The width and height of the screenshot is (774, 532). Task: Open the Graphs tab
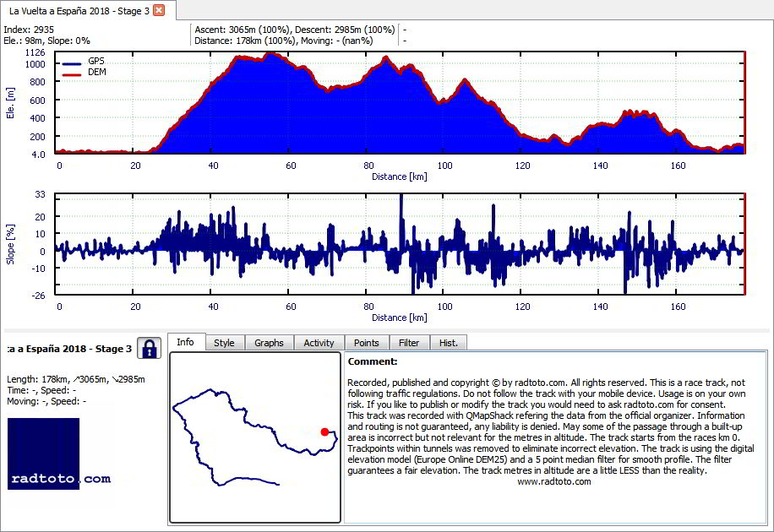269,343
